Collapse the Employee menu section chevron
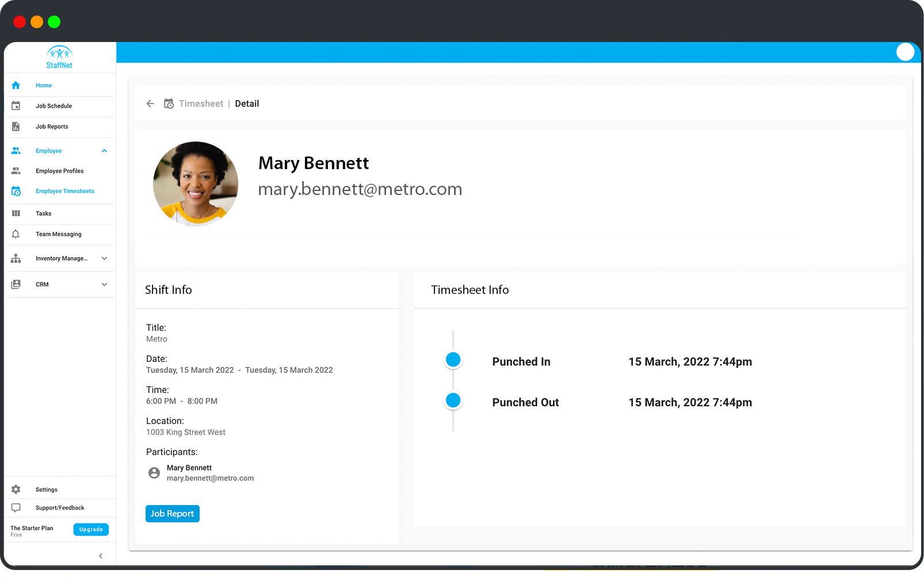 click(x=104, y=151)
